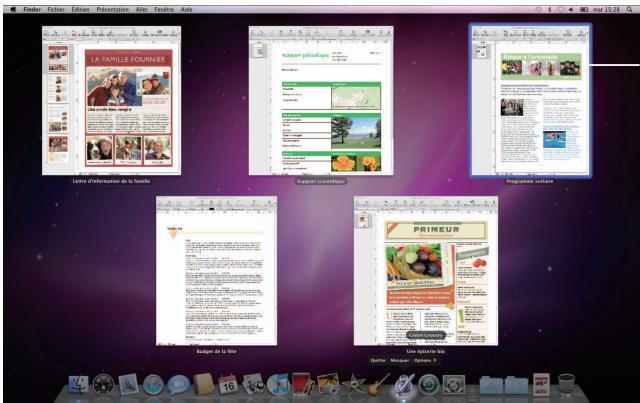Click the 'Budget de la fête' label
Viewport: 640px width, 403px height.
tap(216, 351)
